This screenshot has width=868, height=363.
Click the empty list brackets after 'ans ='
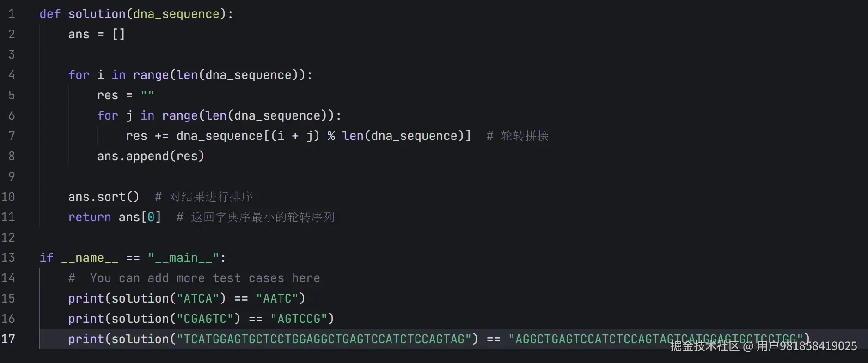tap(118, 35)
